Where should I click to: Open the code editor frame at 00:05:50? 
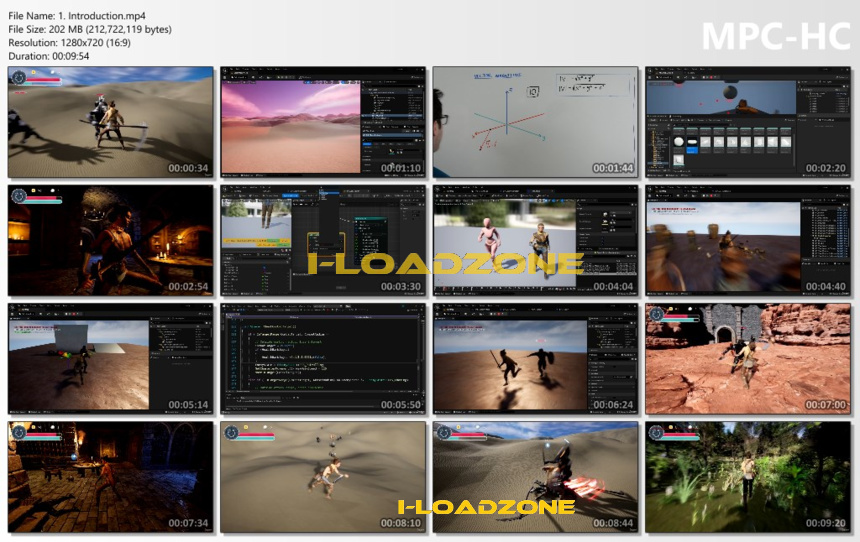point(323,359)
